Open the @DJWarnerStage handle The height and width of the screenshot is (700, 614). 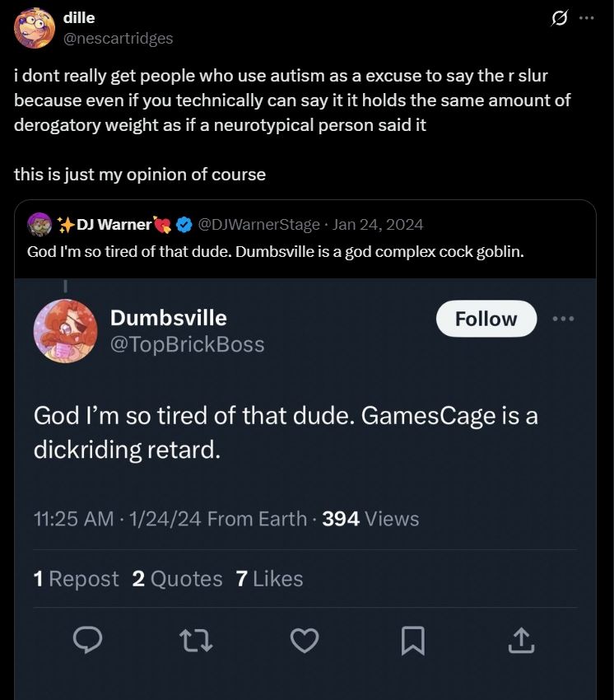[259, 224]
